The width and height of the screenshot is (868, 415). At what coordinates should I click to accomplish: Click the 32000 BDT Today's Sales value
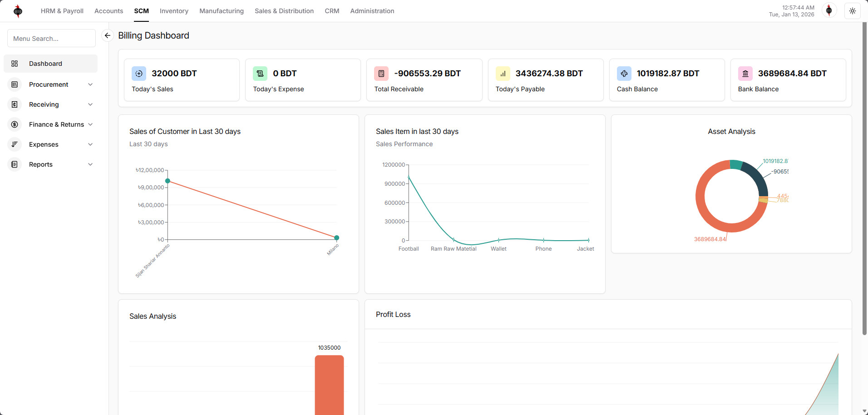[x=174, y=74]
